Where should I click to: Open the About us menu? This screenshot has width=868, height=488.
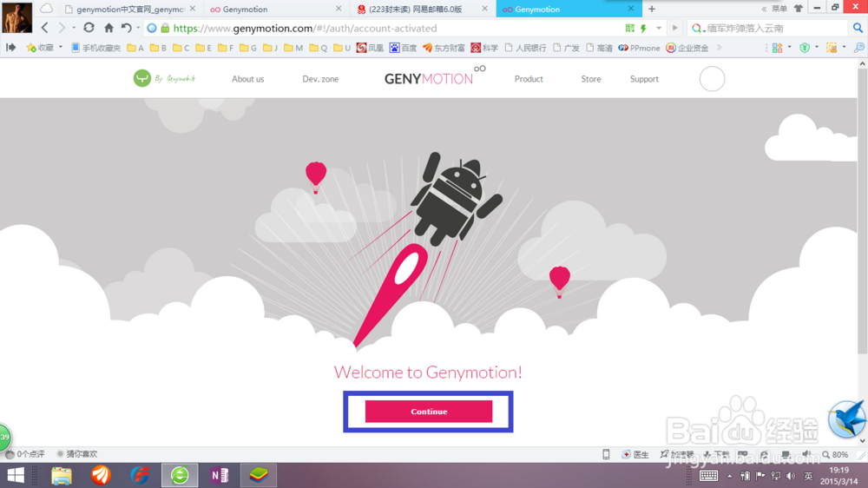coord(247,79)
